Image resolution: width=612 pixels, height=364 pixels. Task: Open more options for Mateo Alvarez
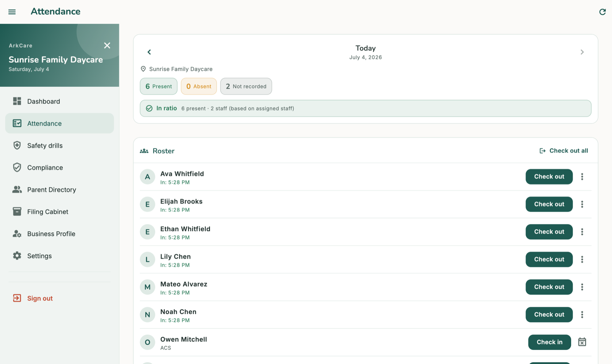pyautogui.click(x=582, y=287)
